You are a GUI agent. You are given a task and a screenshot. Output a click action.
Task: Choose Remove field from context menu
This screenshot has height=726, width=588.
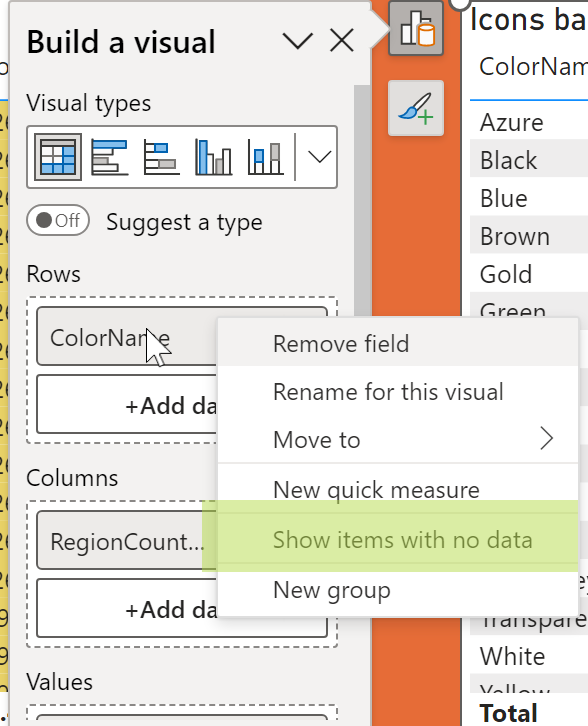click(x=398, y=344)
